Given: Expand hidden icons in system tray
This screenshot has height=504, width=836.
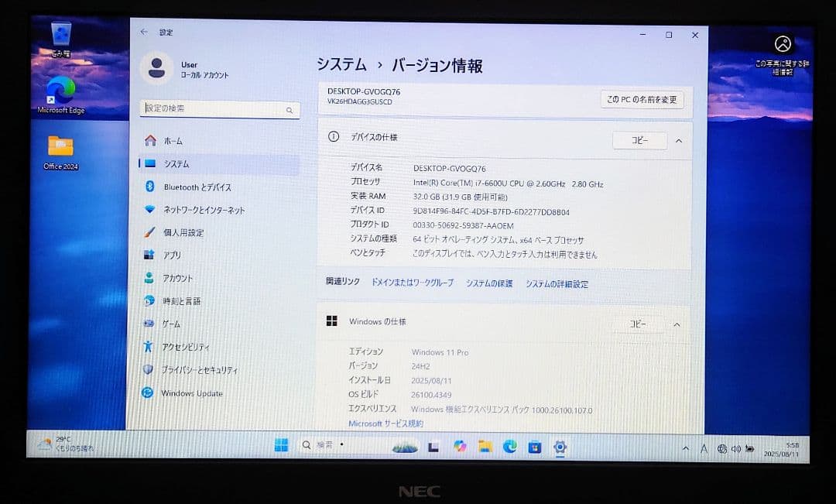Looking at the screenshot, I should (685, 447).
